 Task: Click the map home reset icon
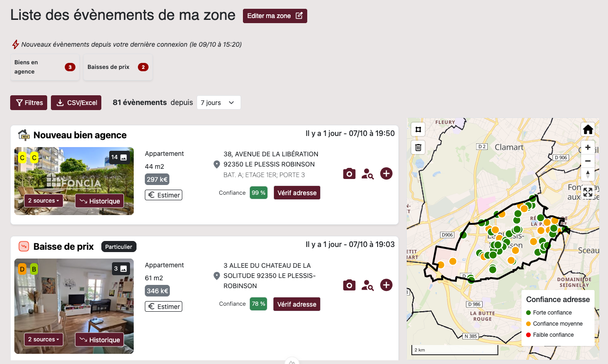pos(588,130)
